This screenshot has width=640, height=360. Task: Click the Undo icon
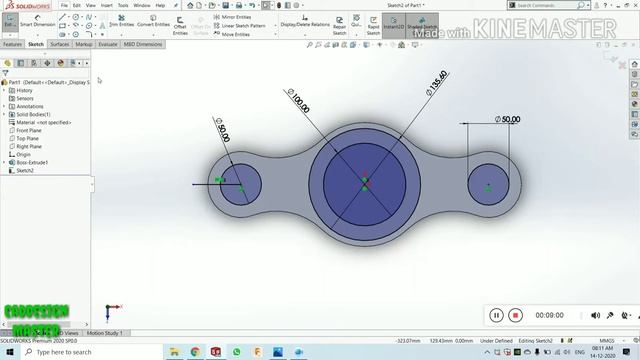point(252,5)
